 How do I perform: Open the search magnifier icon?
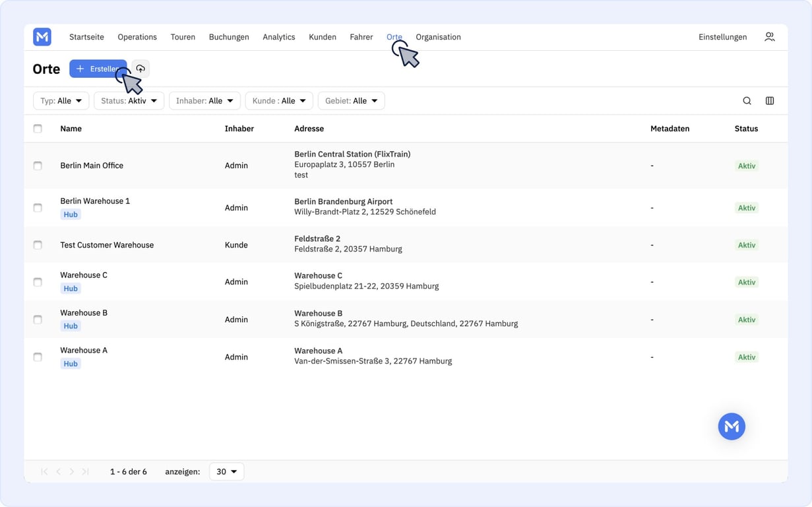[747, 101]
